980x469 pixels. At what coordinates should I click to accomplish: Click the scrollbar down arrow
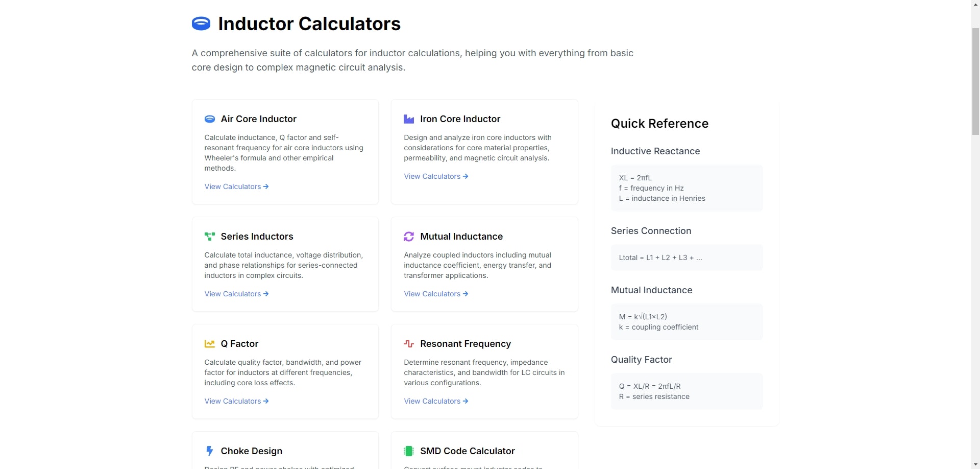coord(975,464)
